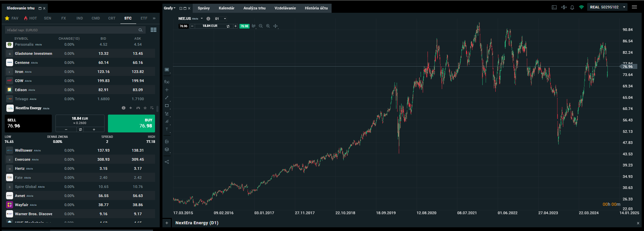Image resolution: width=644 pixels, height=231 pixels.
Task: Open the f(x) indicators tool
Action: 167,82
